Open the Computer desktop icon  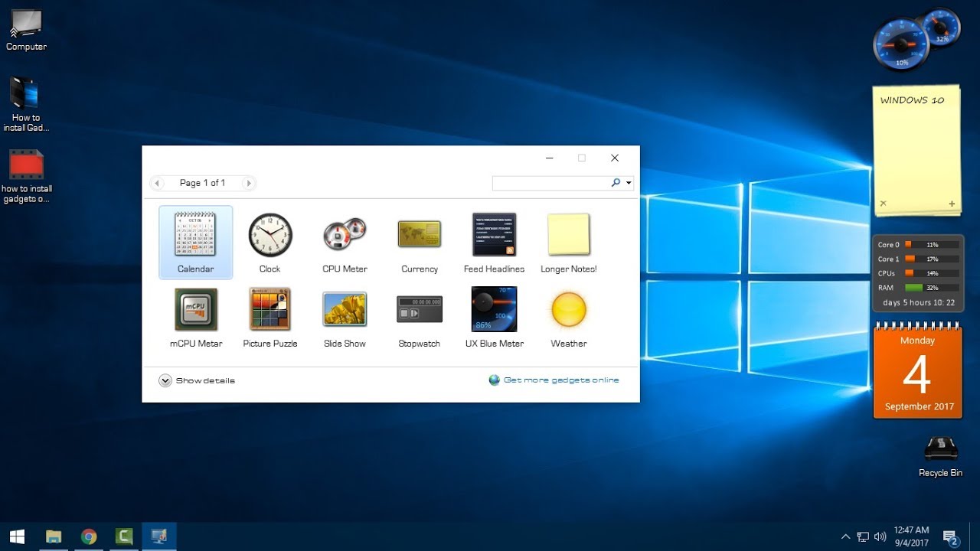(26, 31)
